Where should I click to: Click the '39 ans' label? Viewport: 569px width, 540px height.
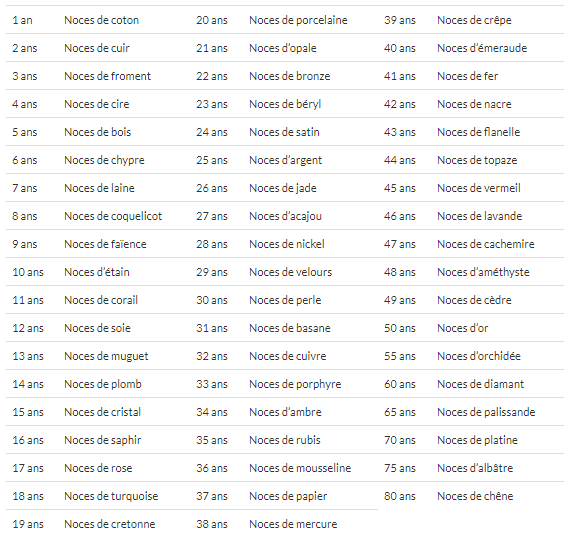400,20
